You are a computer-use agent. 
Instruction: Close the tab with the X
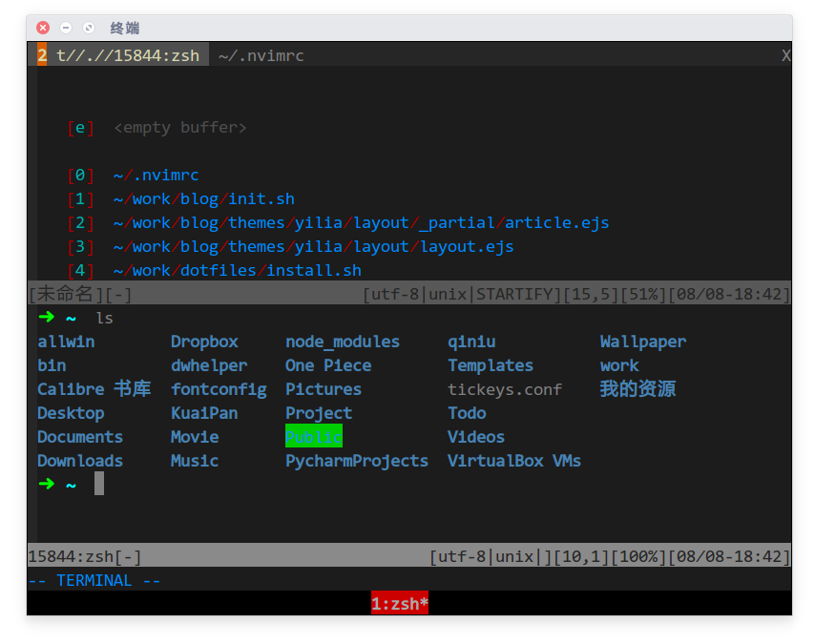785,55
